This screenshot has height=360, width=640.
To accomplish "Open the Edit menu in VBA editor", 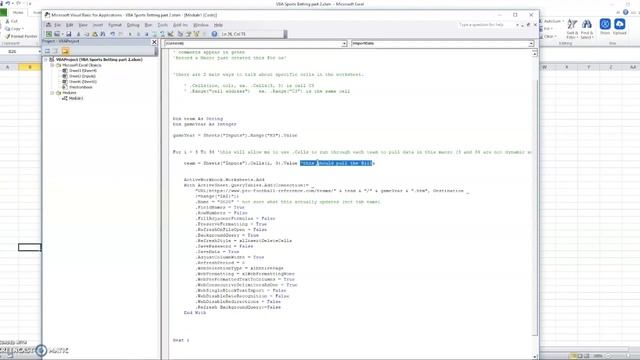I will click(70, 25).
